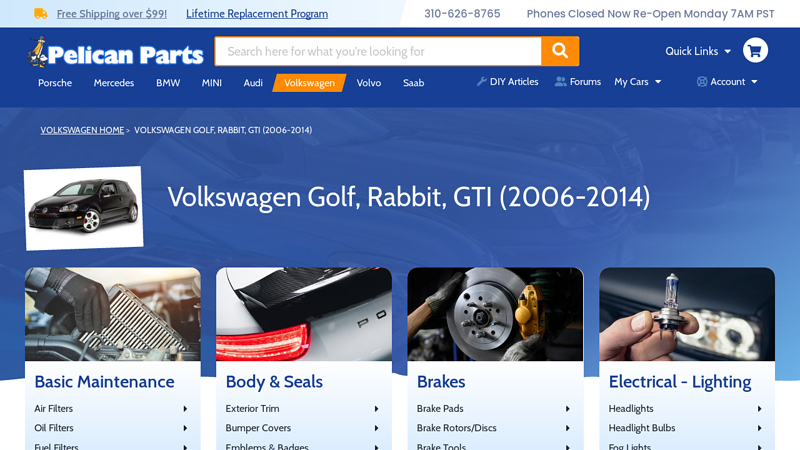Open the Headlight Bulbs subcategory

(x=642, y=428)
